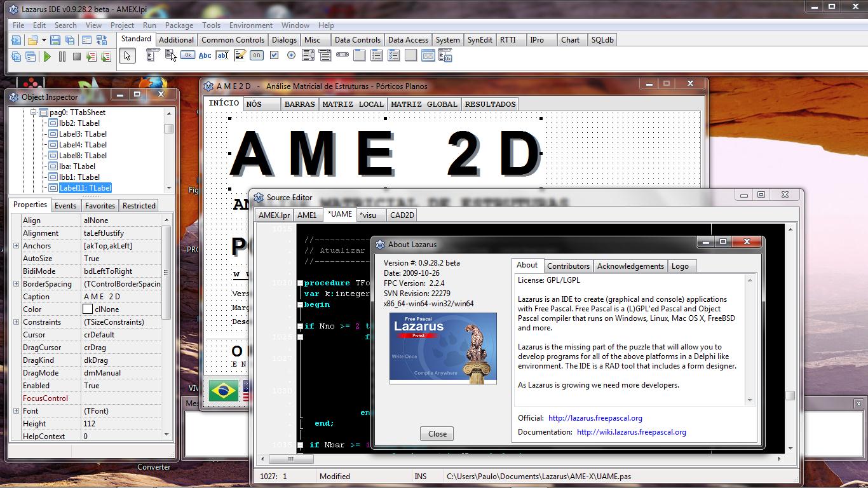
Task: Pick the TMemo component icon
Action: [240, 55]
